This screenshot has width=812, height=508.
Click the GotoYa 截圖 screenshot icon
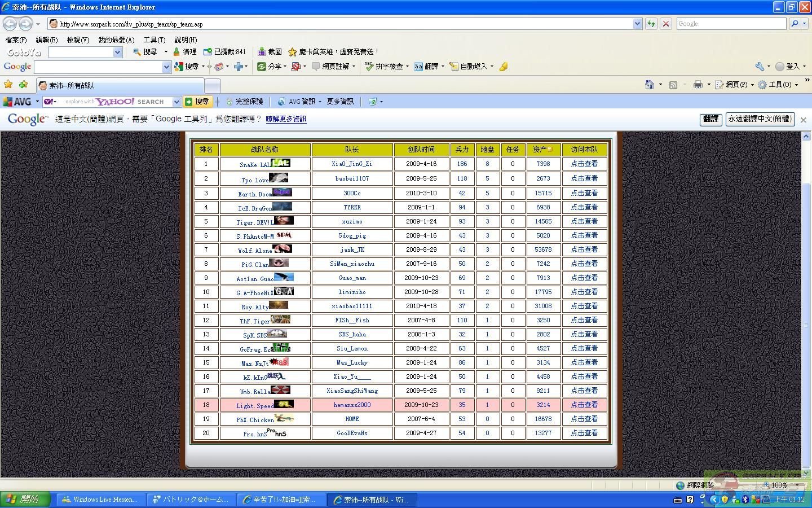(270, 52)
